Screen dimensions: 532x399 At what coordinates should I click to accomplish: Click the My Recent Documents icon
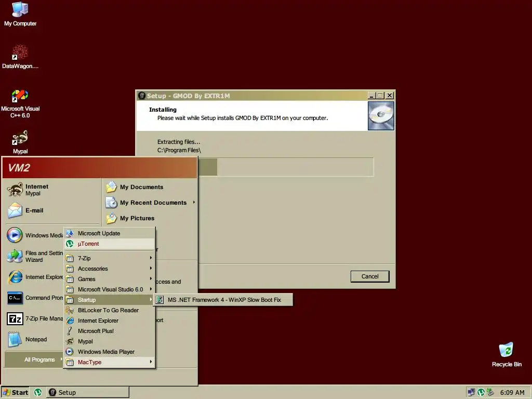point(111,203)
